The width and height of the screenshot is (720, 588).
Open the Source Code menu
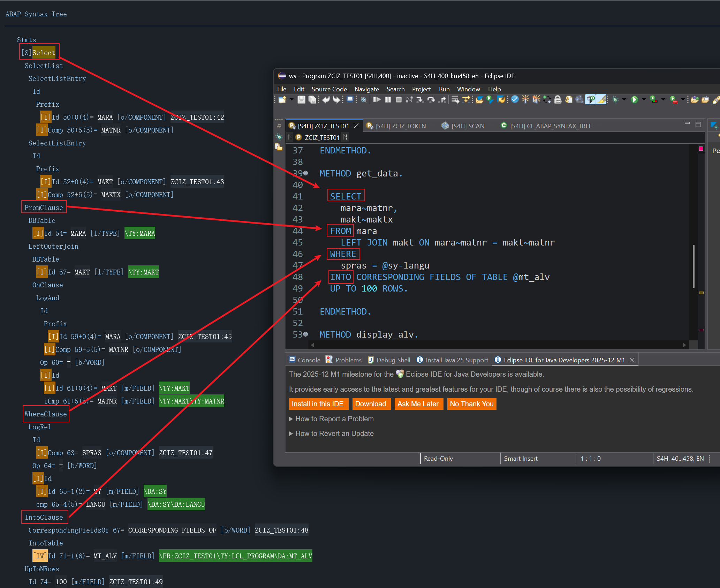click(x=329, y=89)
